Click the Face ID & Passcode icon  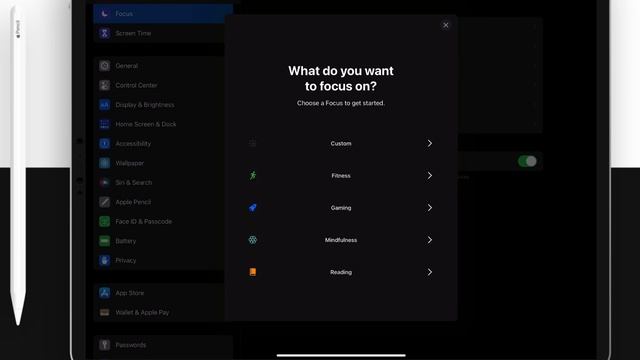[104, 221]
